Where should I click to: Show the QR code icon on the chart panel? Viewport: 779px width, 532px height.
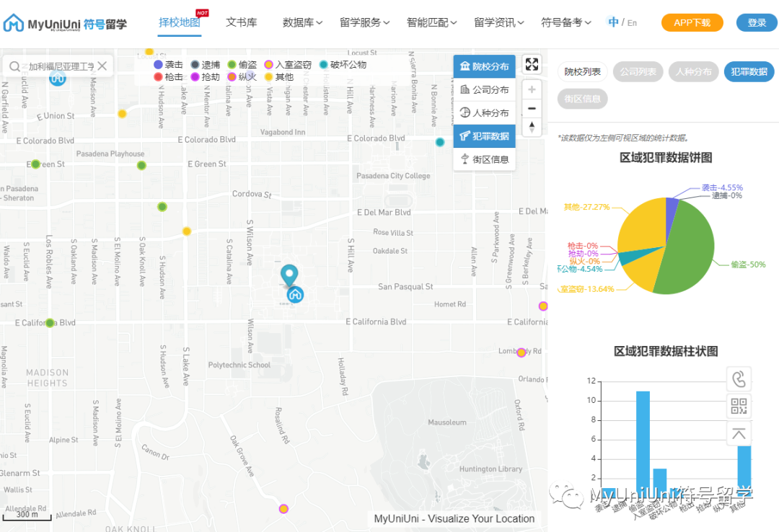(738, 406)
